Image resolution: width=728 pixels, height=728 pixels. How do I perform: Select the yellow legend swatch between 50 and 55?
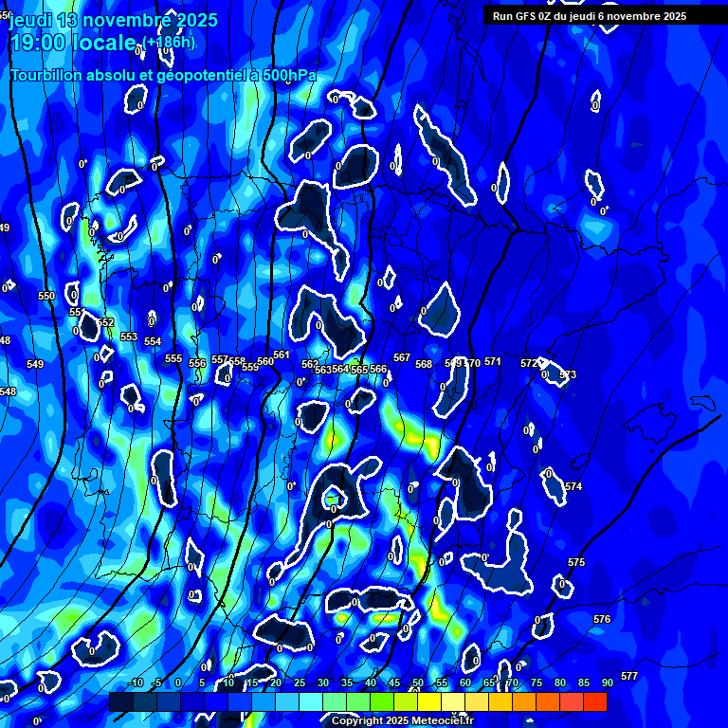coord(429,701)
